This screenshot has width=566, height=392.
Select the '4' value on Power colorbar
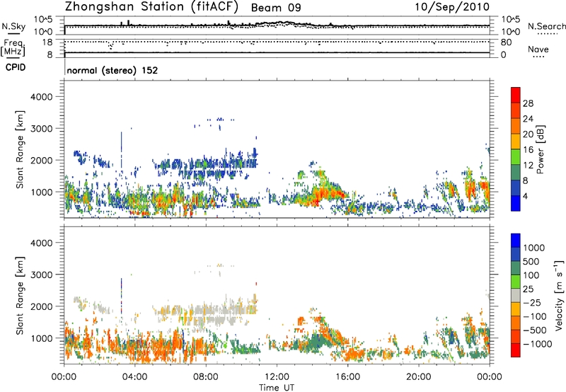[x=526, y=197]
